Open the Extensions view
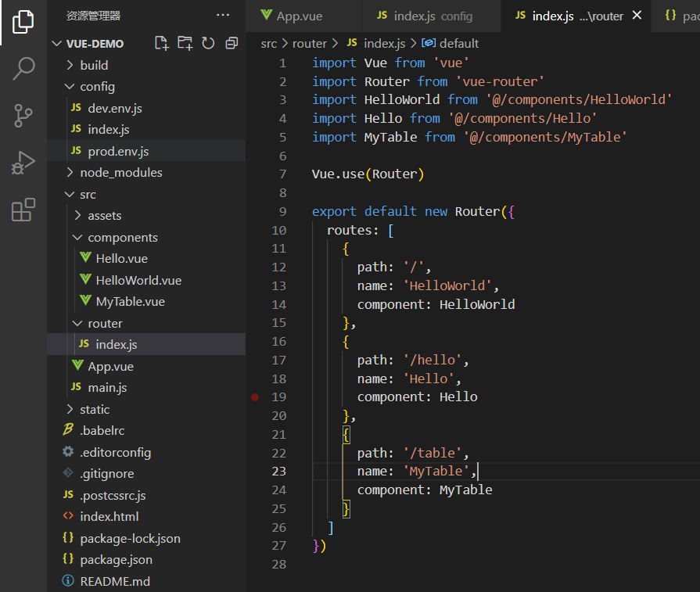 click(x=23, y=210)
